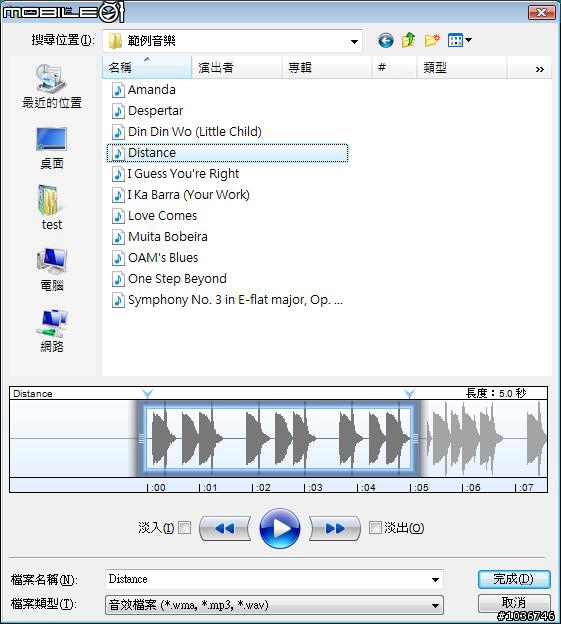The image size is (561, 624).
Task: Close the dialog window
Action: (542, 12)
